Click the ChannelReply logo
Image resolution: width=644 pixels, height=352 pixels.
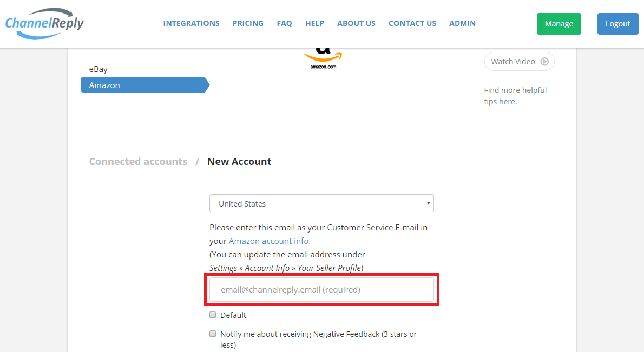44,23
